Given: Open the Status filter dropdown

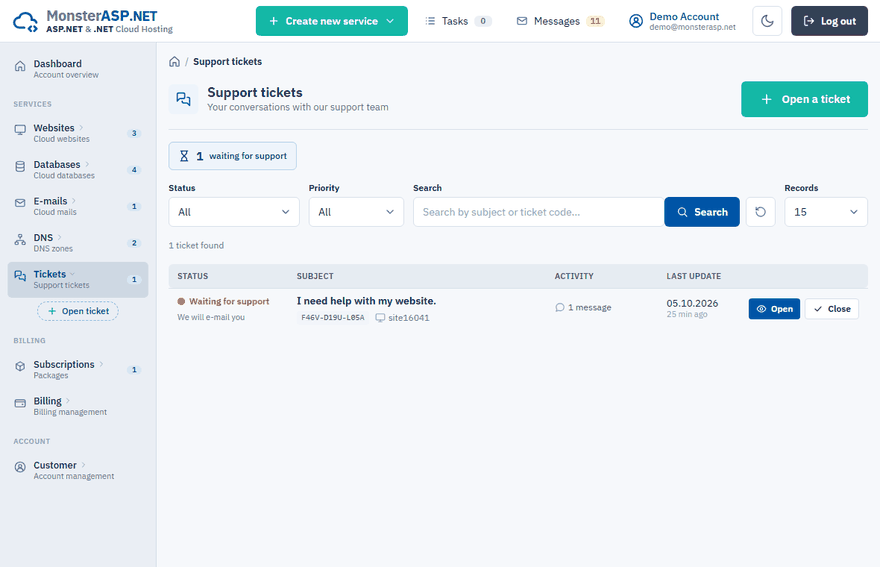Looking at the screenshot, I should pyautogui.click(x=234, y=212).
